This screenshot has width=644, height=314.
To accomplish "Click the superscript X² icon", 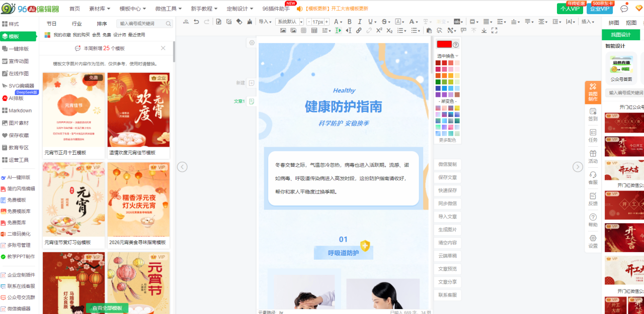I will pos(379,31).
